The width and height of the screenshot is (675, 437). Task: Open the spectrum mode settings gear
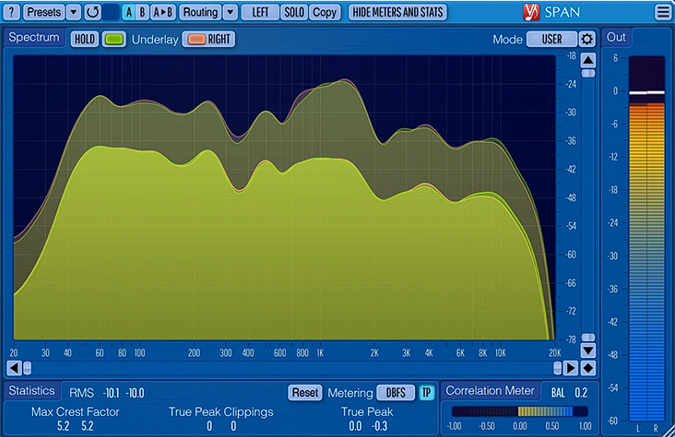(587, 39)
